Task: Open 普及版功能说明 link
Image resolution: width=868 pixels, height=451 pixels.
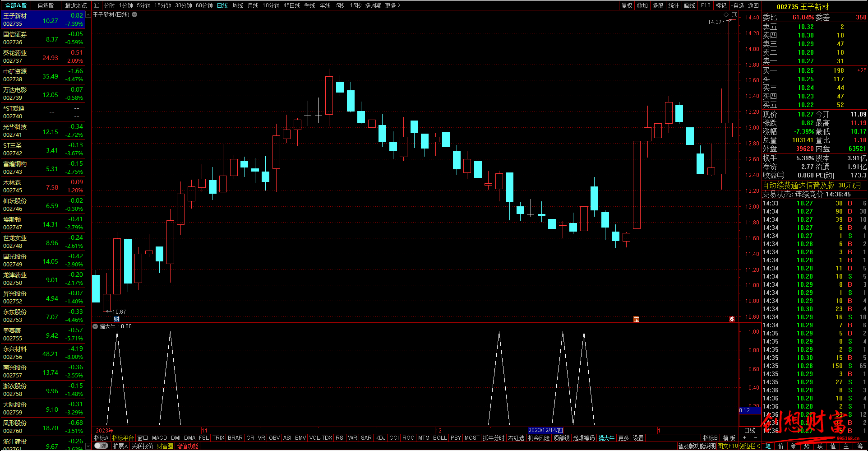Action: 697,446
